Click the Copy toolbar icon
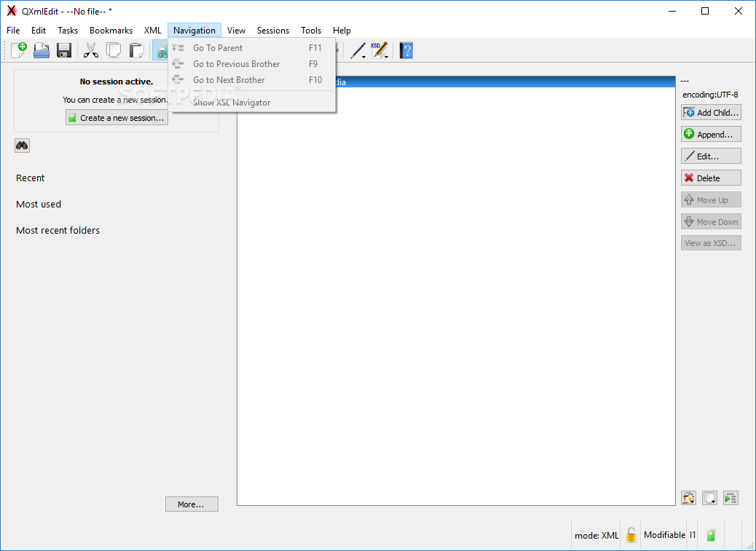 [114, 50]
